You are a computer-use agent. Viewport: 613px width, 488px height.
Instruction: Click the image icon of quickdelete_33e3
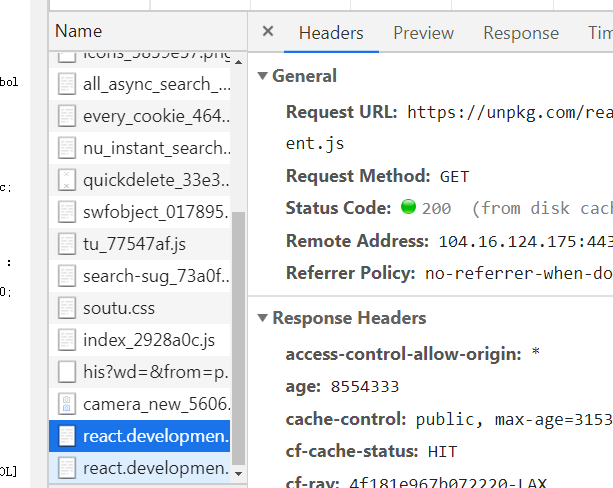click(x=67, y=180)
